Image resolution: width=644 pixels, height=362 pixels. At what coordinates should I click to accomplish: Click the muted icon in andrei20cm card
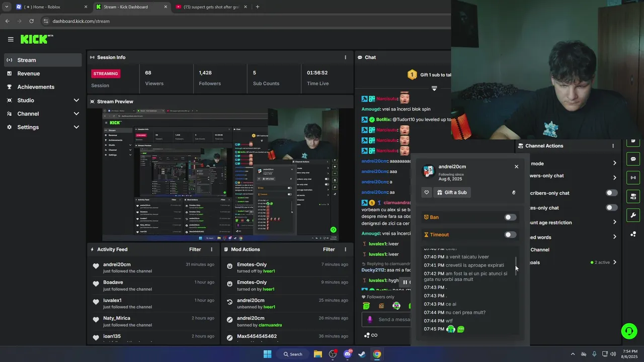pos(514,192)
